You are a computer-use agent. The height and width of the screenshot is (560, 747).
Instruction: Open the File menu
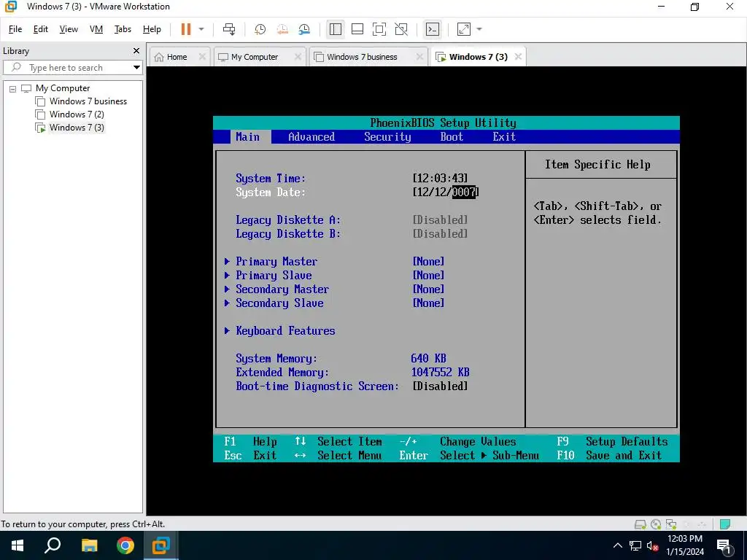tap(15, 29)
